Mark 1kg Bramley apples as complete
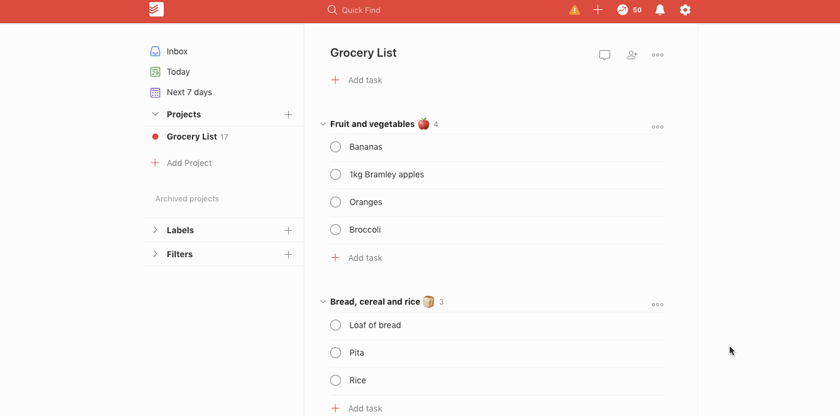This screenshot has width=840, height=416. tap(336, 175)
